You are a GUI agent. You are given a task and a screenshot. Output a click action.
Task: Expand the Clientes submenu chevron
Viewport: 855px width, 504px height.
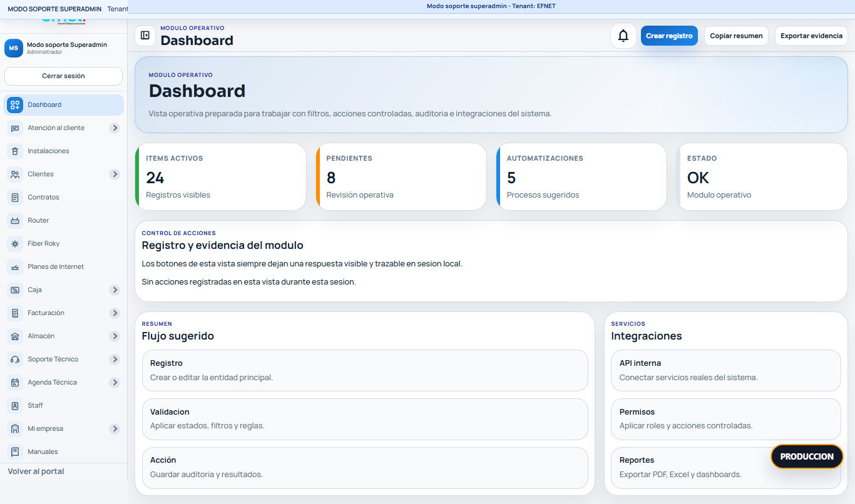tap(115, 174)
